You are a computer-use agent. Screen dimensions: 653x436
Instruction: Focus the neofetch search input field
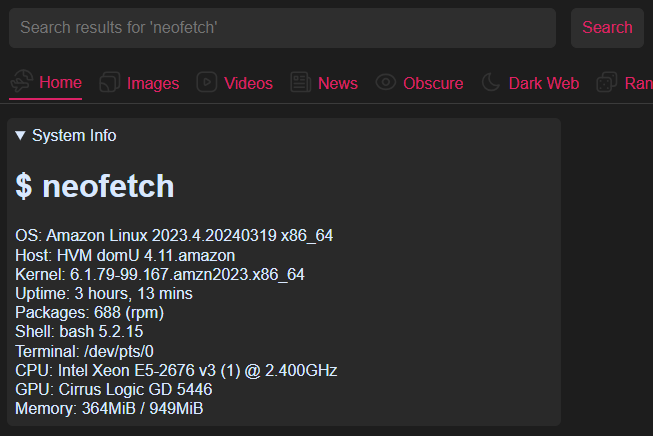[x=282, y=28]
